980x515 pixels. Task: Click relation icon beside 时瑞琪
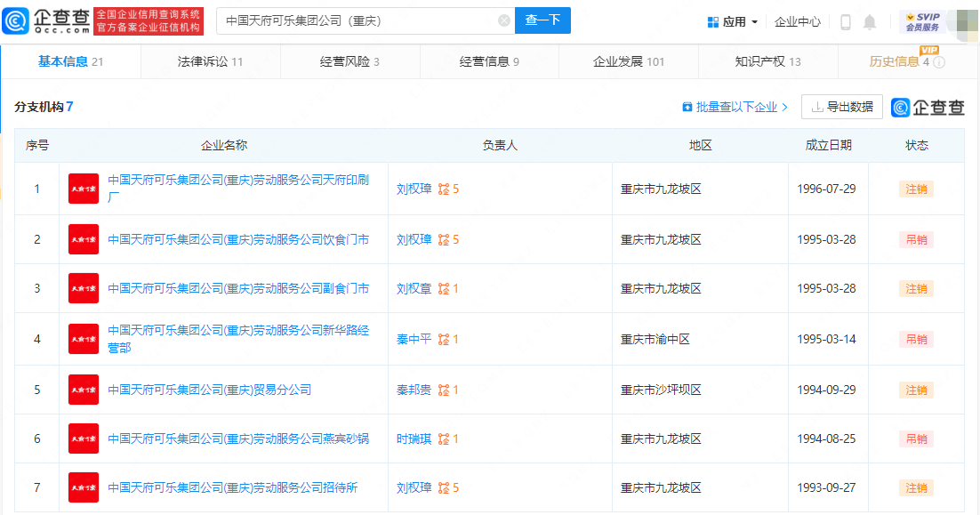coord(444,439)
